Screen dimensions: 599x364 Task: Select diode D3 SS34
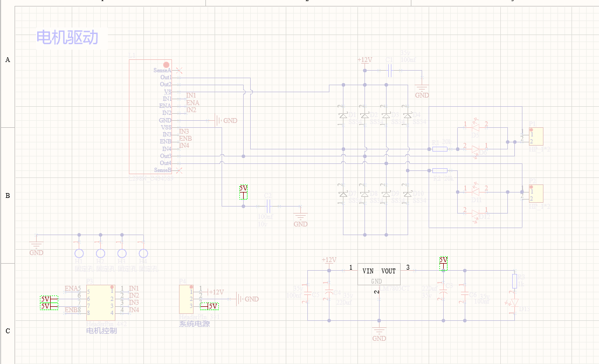pos(386,115)
